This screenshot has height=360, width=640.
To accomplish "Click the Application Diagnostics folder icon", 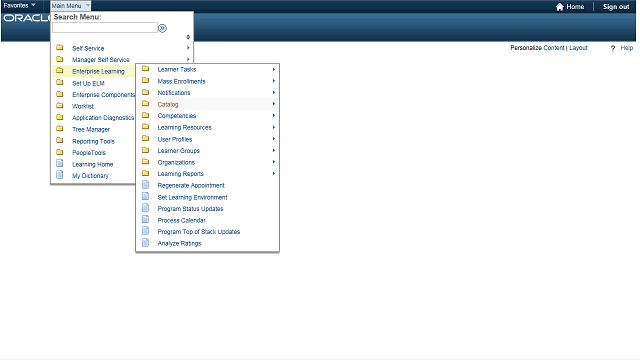I will 60,117.
